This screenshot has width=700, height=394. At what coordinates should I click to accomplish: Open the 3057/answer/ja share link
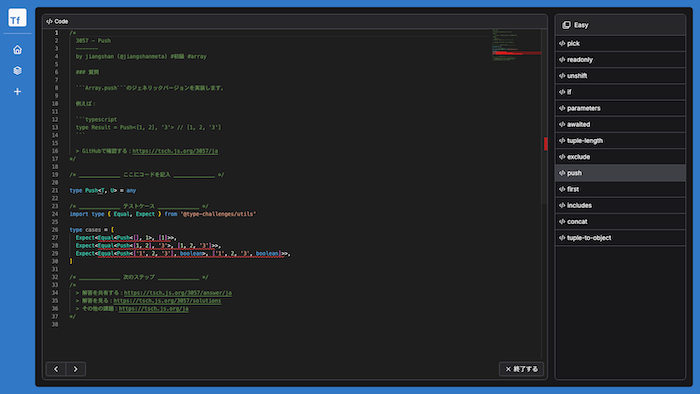(178, 293)
